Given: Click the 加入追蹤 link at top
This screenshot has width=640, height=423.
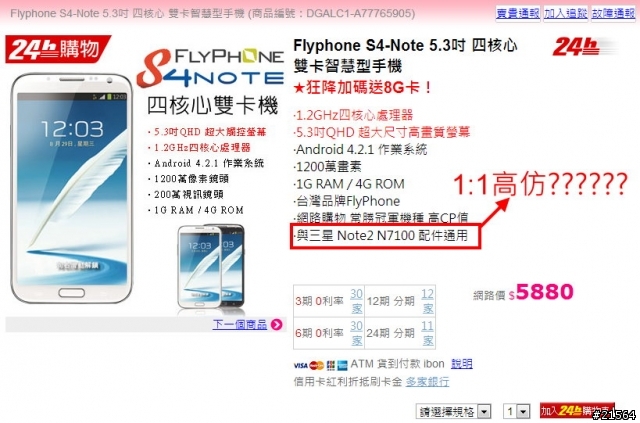Looking at the screenshot, I should pos(565,13).
